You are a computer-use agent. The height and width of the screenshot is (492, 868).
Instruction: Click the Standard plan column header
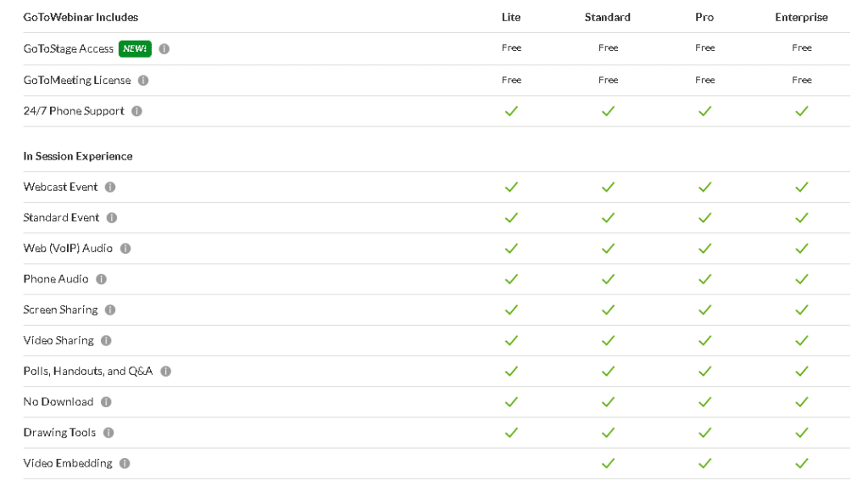(608, 17)
